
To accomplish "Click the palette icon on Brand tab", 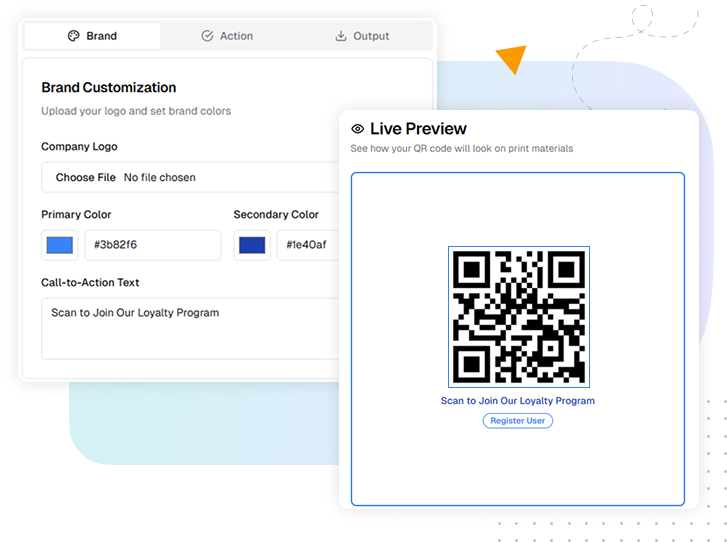I will [x=73, y=36].
